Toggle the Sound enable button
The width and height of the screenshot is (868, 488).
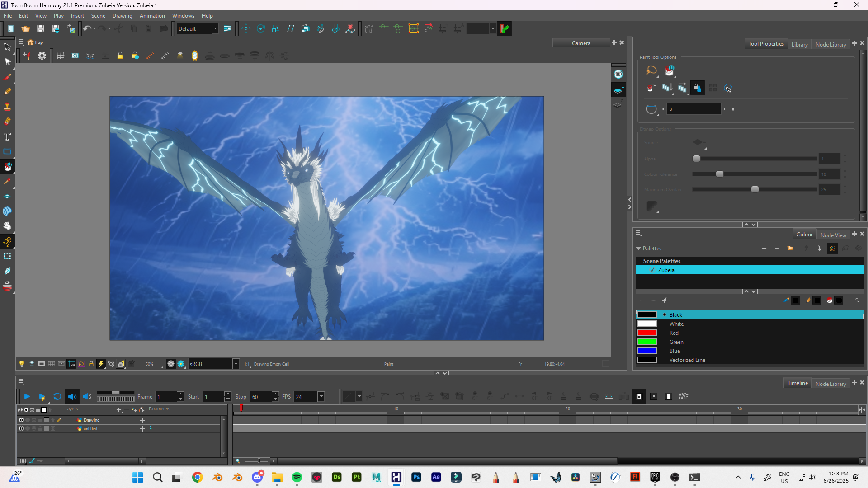tap(72, 396)
